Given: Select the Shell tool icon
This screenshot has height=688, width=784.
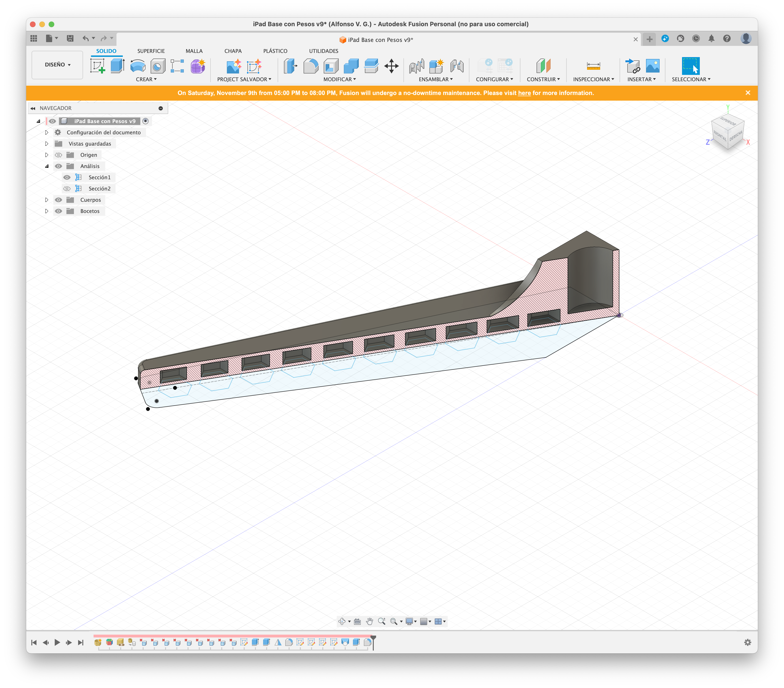Looking at the screenshot, I should tap(331, 66).
